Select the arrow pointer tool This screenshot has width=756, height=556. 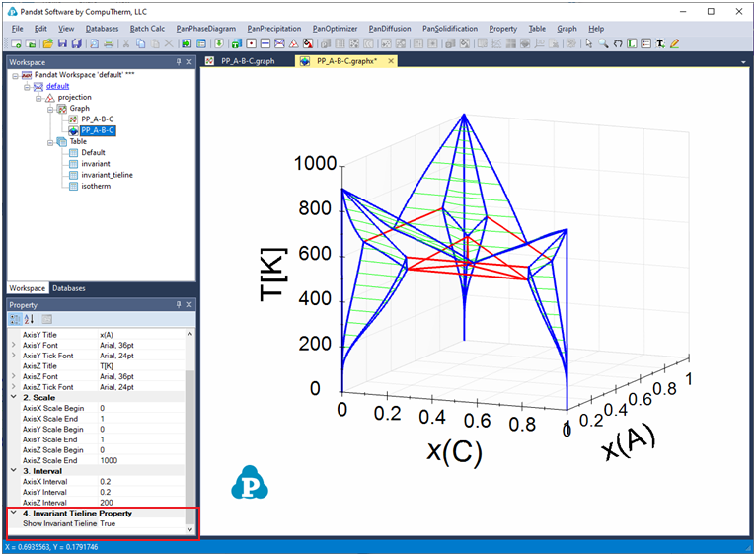click(589, 43)
